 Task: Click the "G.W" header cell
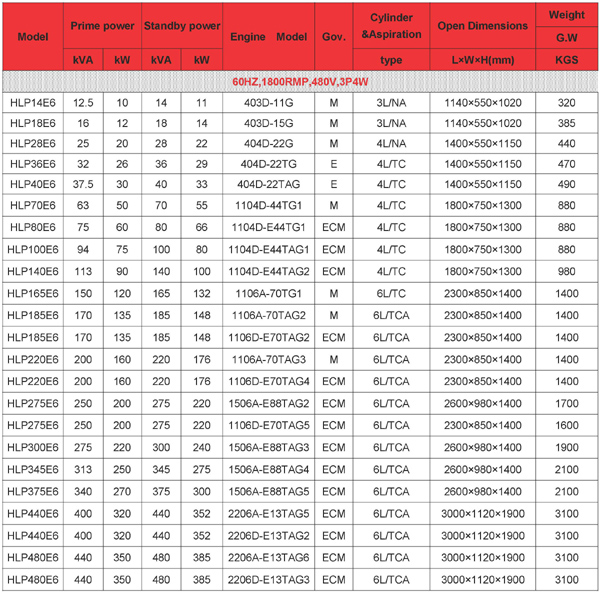click(x=566, y=38)
